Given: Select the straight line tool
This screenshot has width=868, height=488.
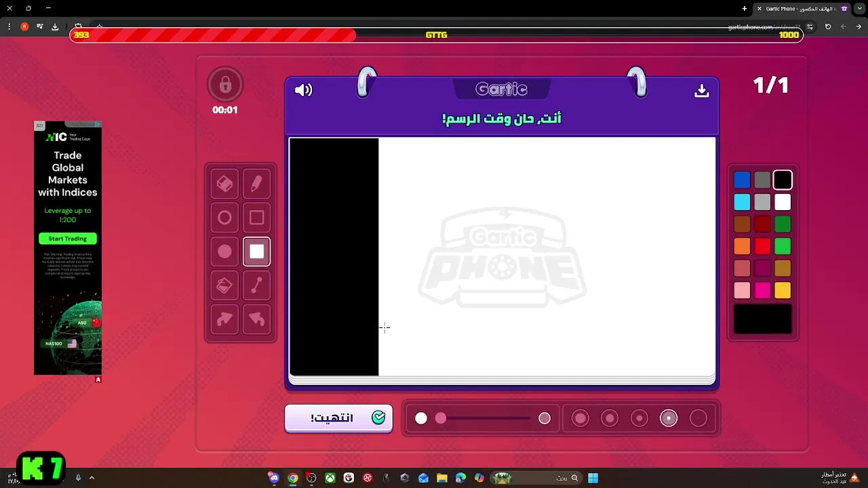Looking at the screenshot, I should tap(256, 285).
